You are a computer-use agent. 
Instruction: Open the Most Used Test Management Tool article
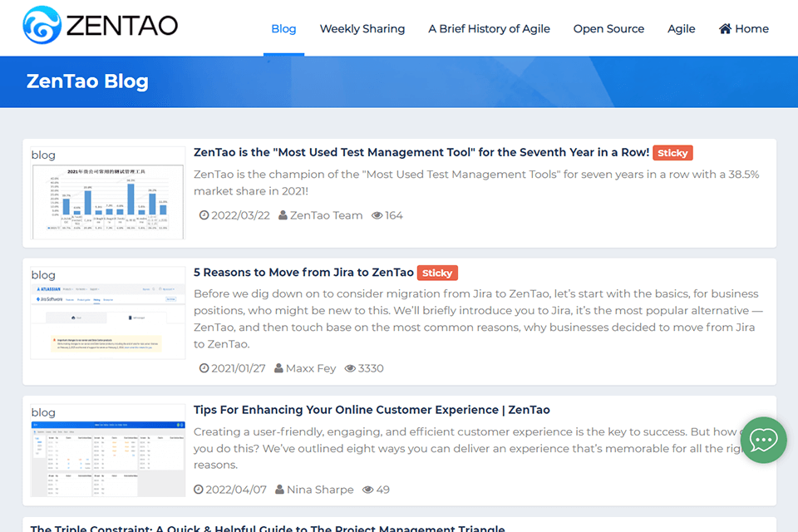(x=421, y=152)
